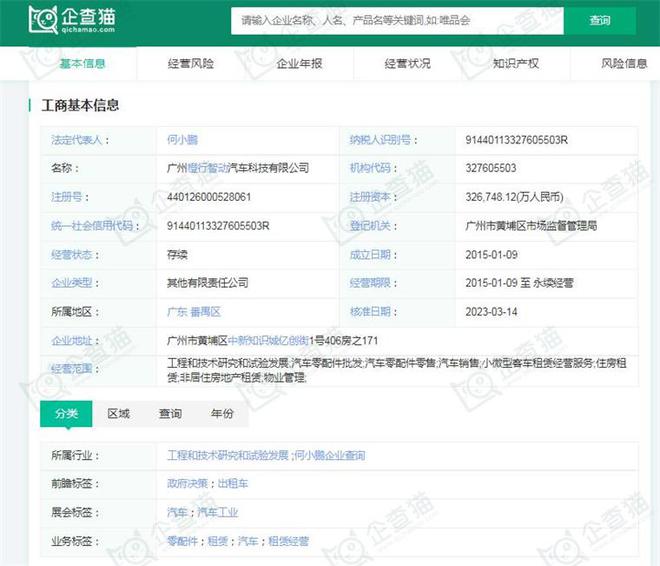
Task: Switch to the 区域 tab
Action: tap(118, 414)
